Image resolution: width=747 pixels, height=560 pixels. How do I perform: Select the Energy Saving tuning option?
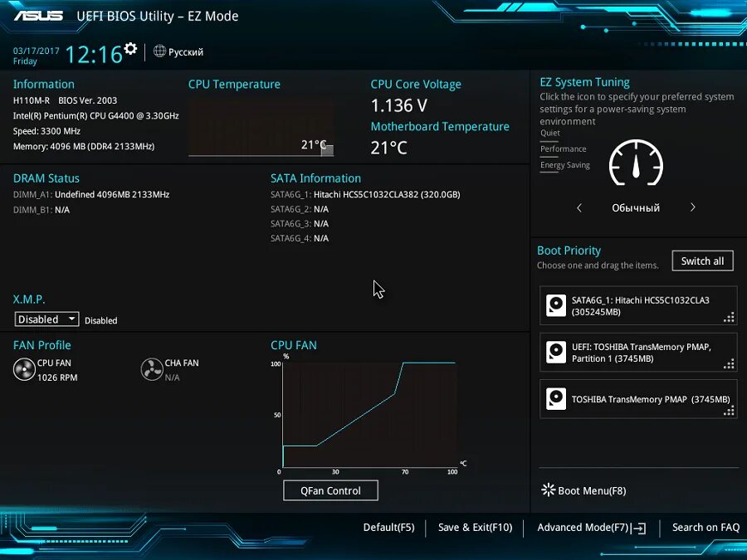point(565,165)
